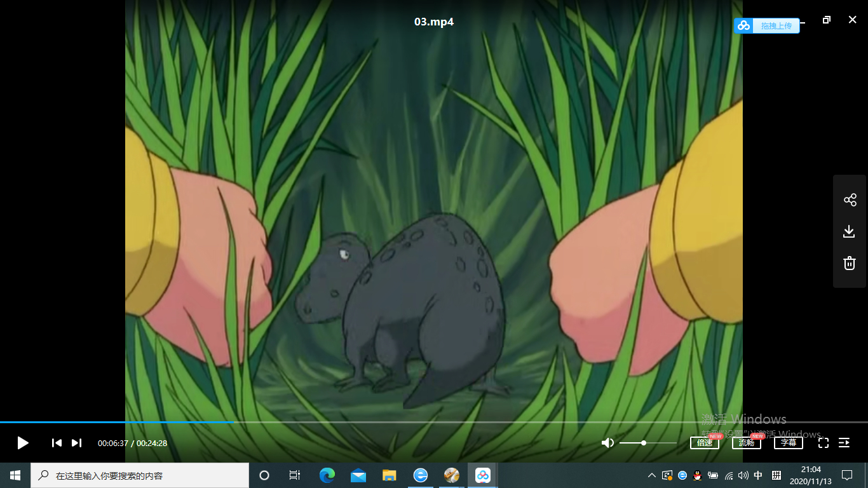The height and width of the screenshot is (488, 868).
Task: Toggle the 中 input language indicator
Action: click(758, 475)
